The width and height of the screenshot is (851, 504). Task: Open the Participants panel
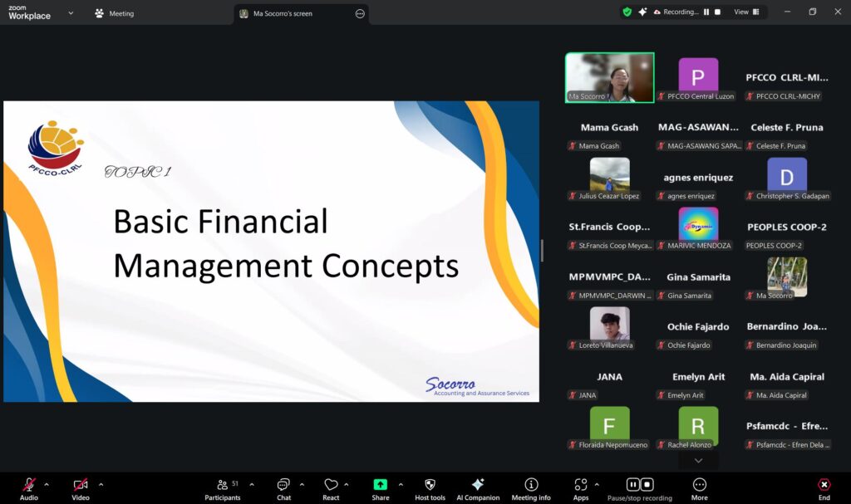click(223, 486)
